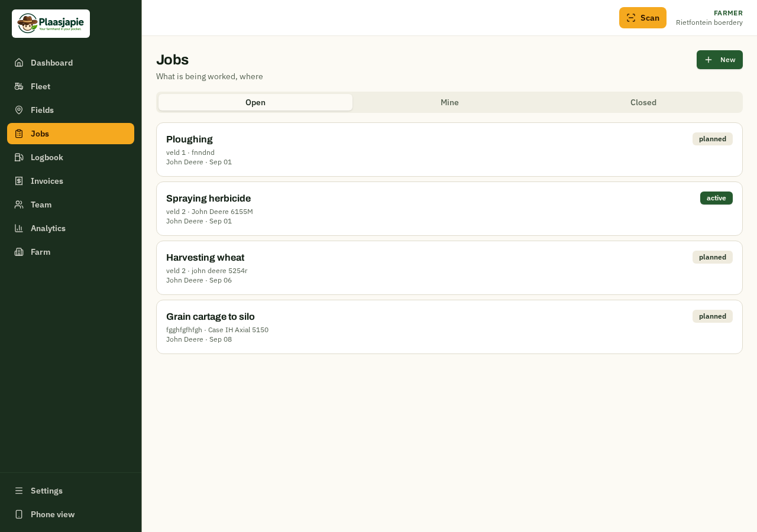Click planned badge on Grain cartage
757x532 pixels.
713,316
